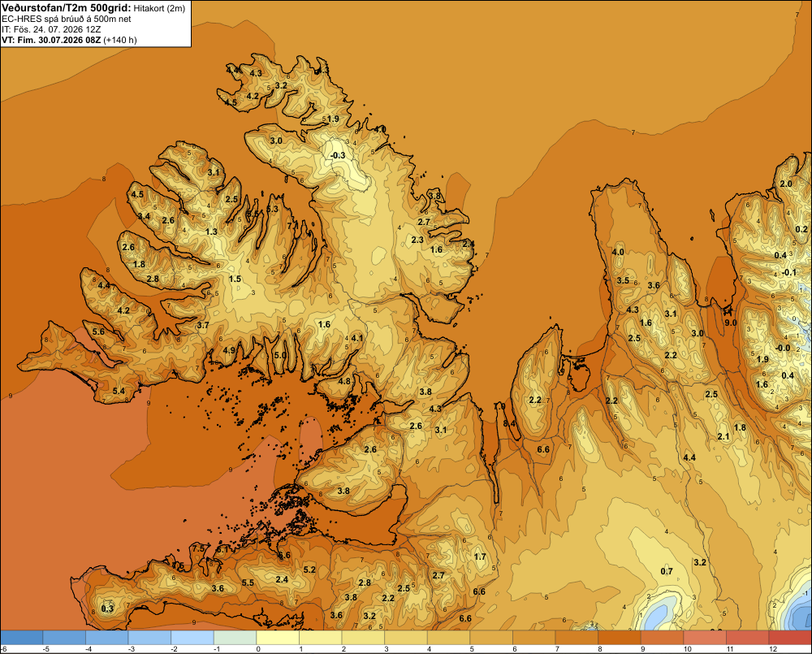This screenshot has width=812, height=654.
Task: Click the 8.4 temperature value
Action: click(x=510, y=423)
